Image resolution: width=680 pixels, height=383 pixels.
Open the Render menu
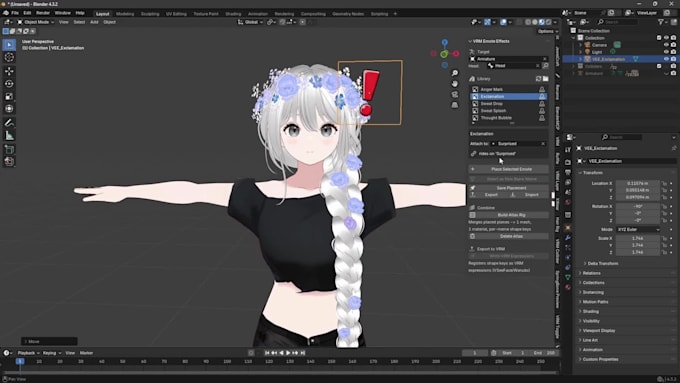(42, 13)
